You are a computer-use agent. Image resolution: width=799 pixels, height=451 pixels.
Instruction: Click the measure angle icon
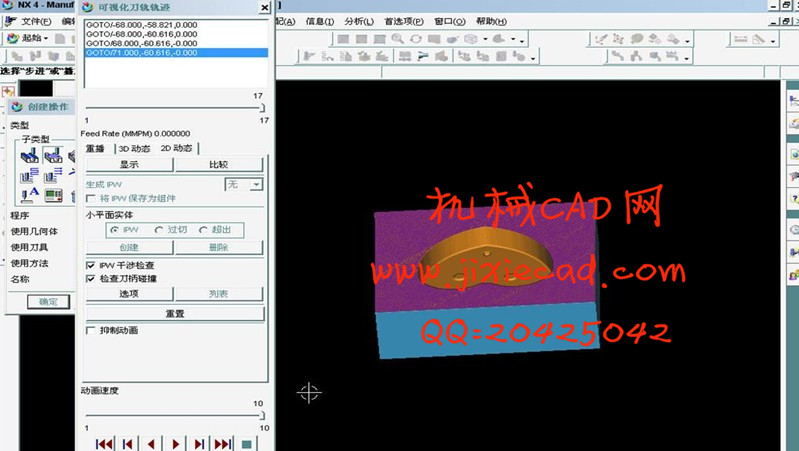tap(759, 39)
